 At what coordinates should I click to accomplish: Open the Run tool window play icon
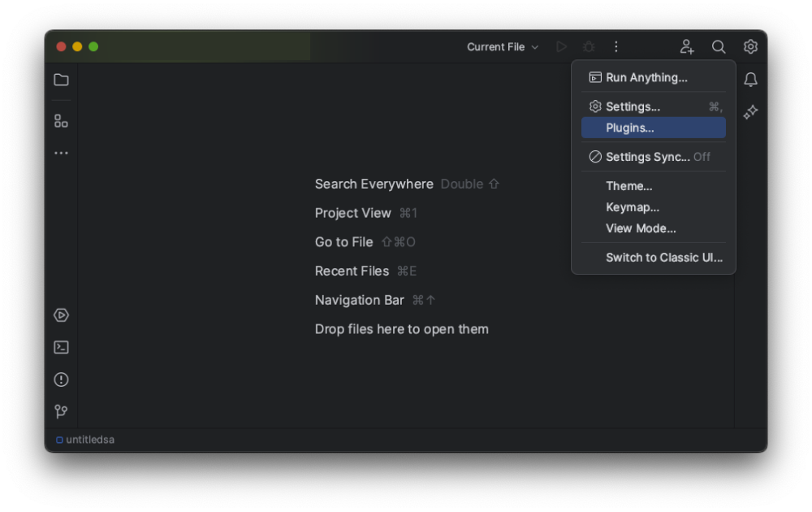pos(61,315)
